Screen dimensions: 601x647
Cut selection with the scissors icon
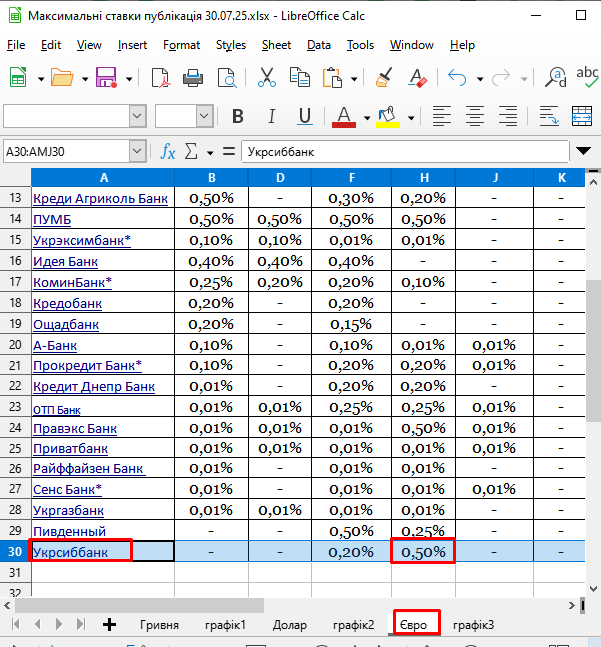pyautogui.click(x=267, y=78)
